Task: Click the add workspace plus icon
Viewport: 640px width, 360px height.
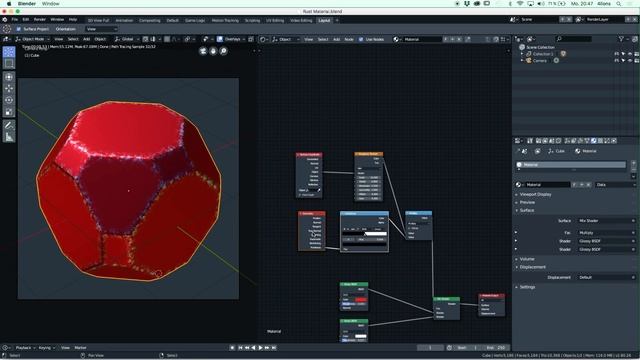Action: [x=337, y=20]
